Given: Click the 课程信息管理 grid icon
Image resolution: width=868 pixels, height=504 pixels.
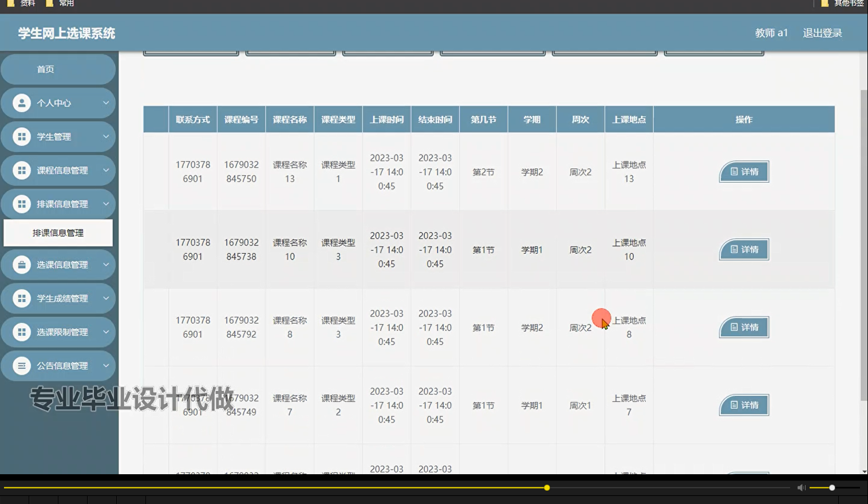Looking at the screenshot, I should point(22,170).
